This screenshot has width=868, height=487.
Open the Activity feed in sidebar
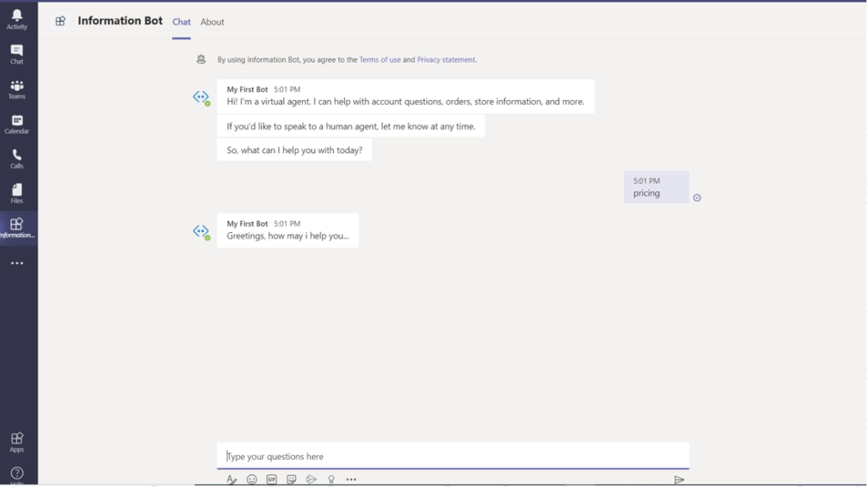tap(17, 19)
